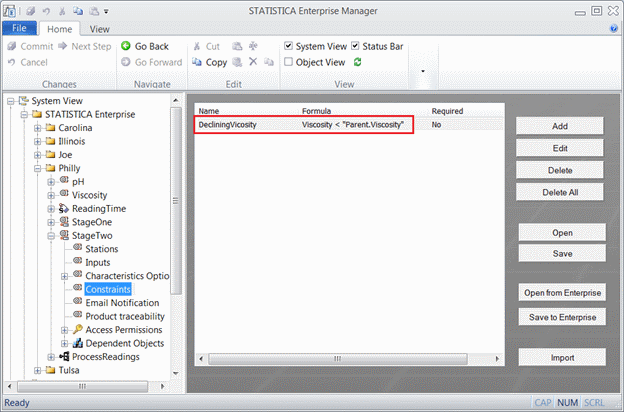Click the green Refresh icon in View group
624x412 pixels.
pos(357,62)
